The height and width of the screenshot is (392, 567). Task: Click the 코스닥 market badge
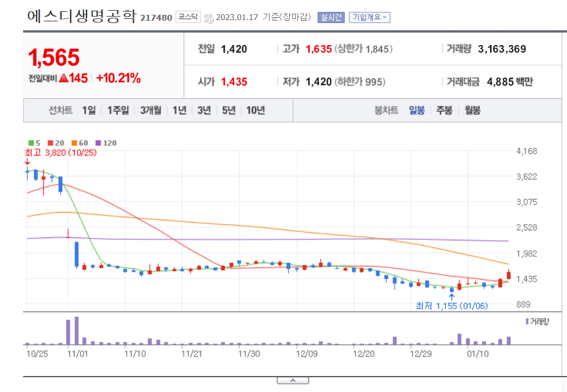[x=188, y=17]
